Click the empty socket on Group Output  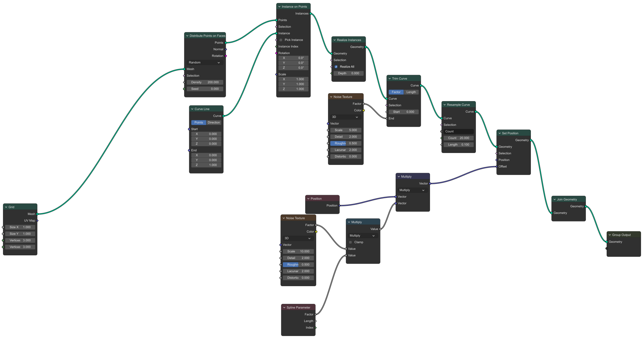pyautogui.click(x=607, y=248)
